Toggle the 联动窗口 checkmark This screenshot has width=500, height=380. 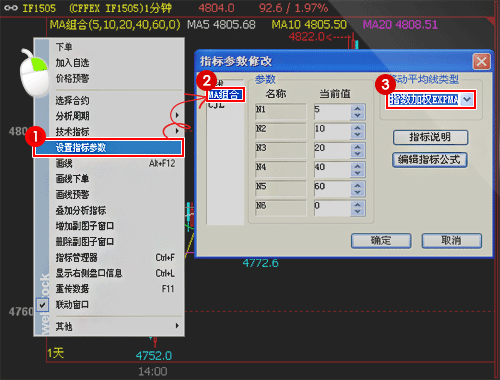click(42, 305)
